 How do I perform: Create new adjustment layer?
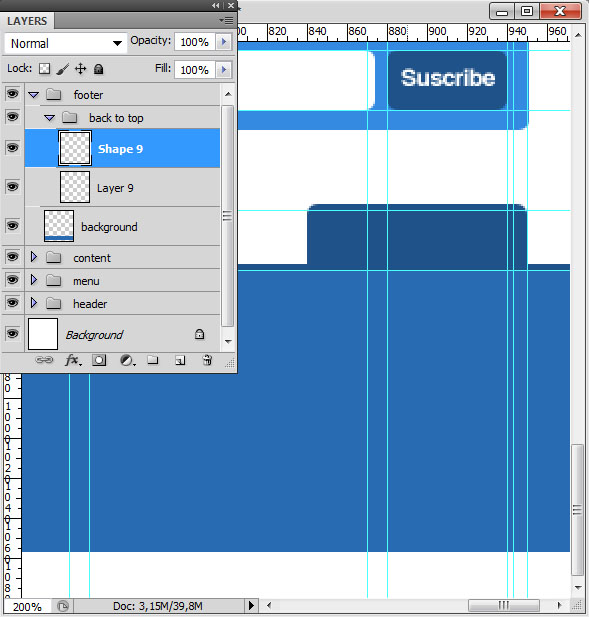127,360
